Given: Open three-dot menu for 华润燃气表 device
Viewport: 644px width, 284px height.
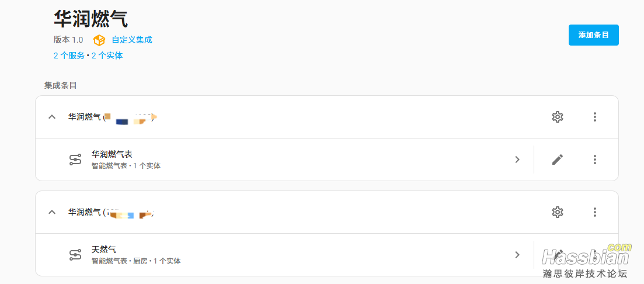Looking at the screenshot, I should [595, 160].
